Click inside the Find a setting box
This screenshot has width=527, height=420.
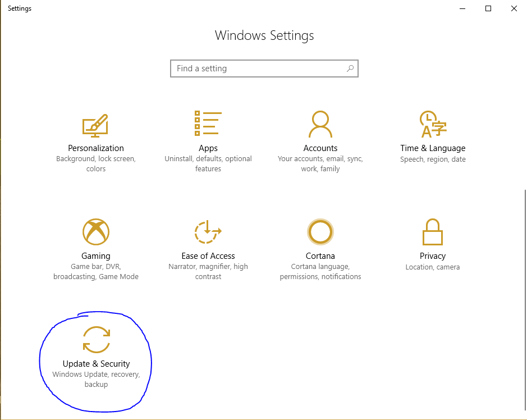(x=253, y=68)
